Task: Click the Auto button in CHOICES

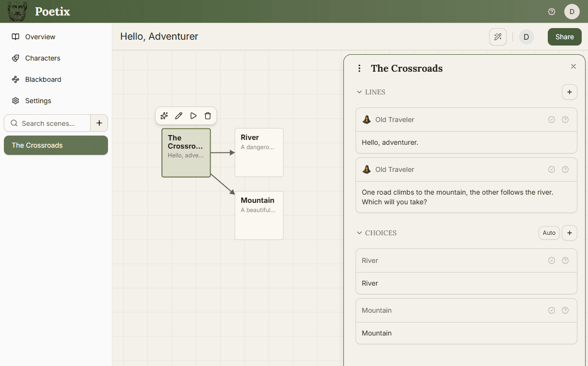Action: pos(549,233)
